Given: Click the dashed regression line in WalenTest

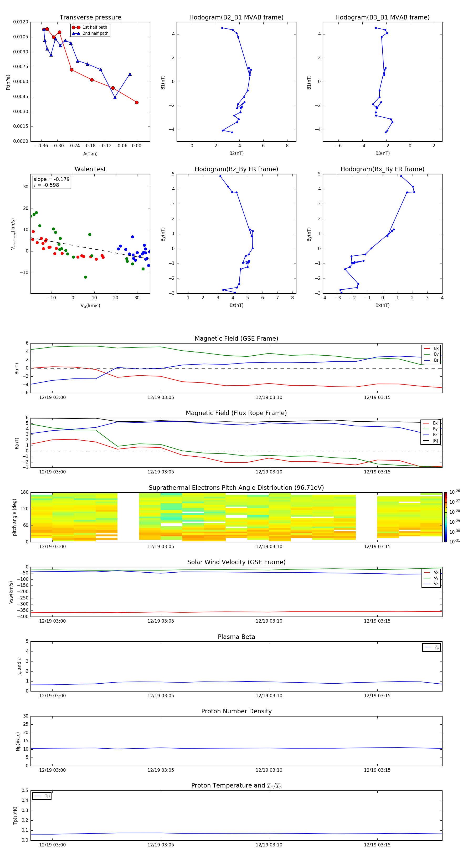Looking at the screenshot, I should click(x=90, y=248).
